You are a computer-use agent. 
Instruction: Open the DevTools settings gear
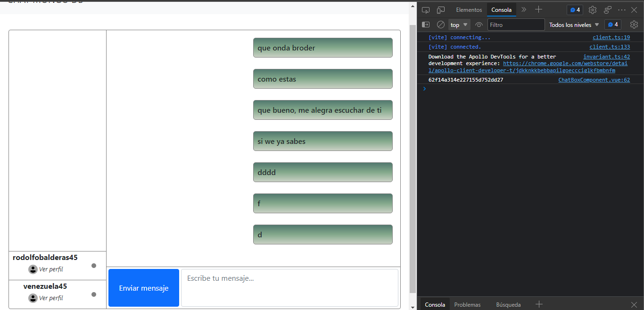click(592, 9)
